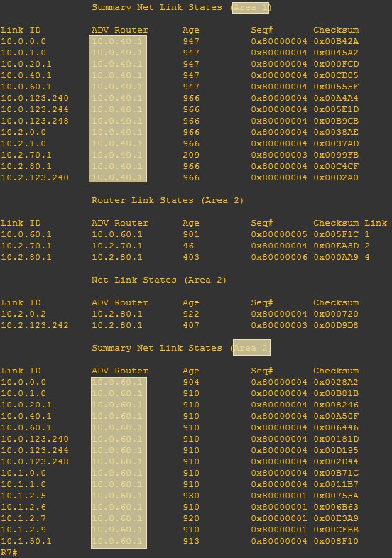
Task: Click checksum 0x005E1D
Action: click(336, 109)
